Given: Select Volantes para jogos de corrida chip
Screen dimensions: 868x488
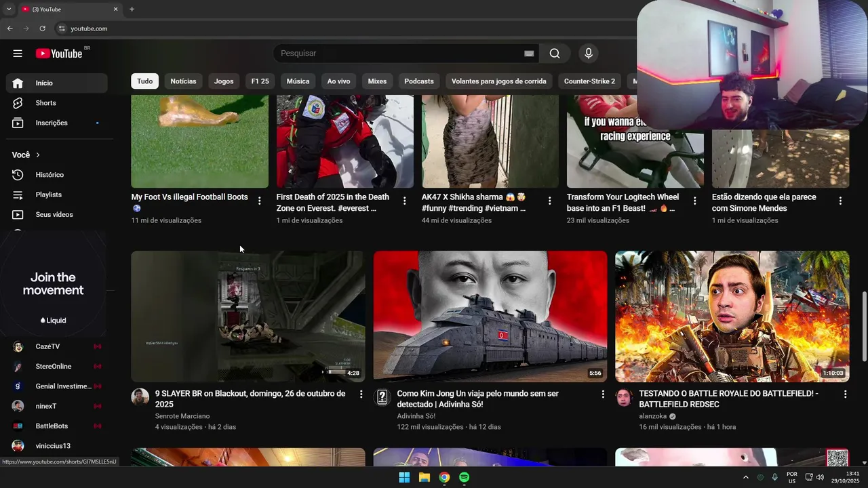Looking at the screenshot, I should click(x=499, y=81).
